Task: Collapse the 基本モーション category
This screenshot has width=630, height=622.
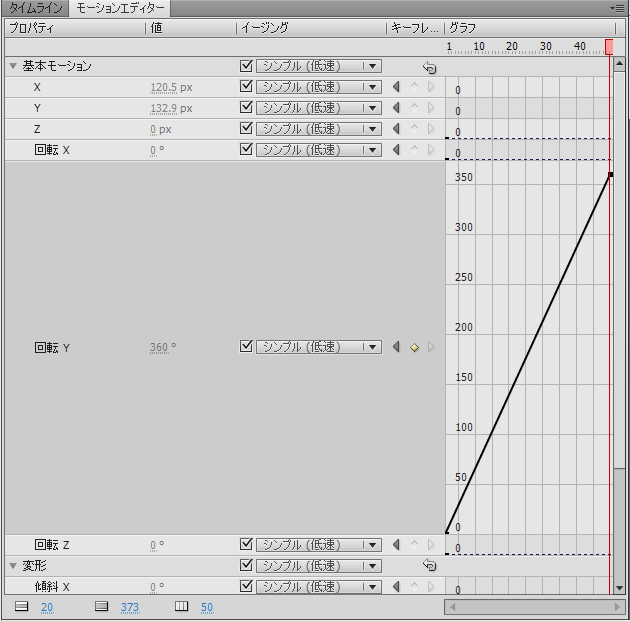Action: [13, 66]
